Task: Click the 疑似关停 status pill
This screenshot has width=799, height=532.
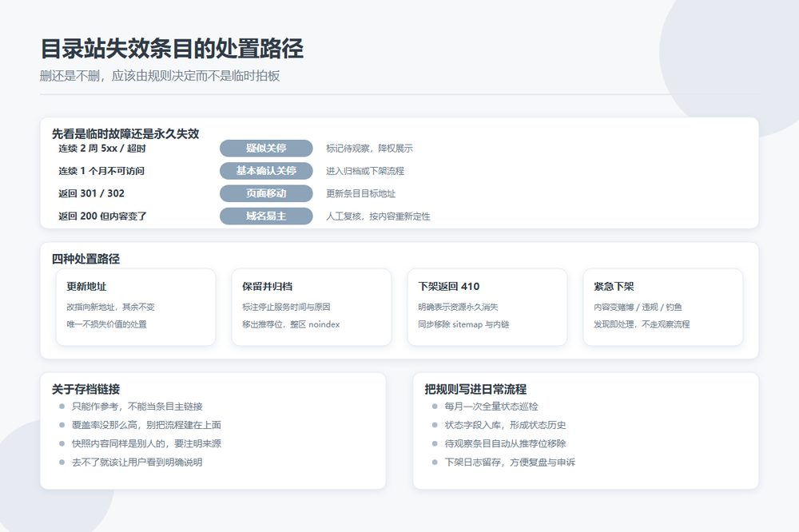Action: coord(266,149)
